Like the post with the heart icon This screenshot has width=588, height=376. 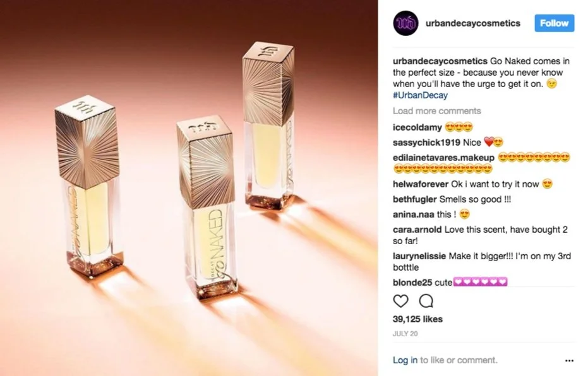[400, 301]
